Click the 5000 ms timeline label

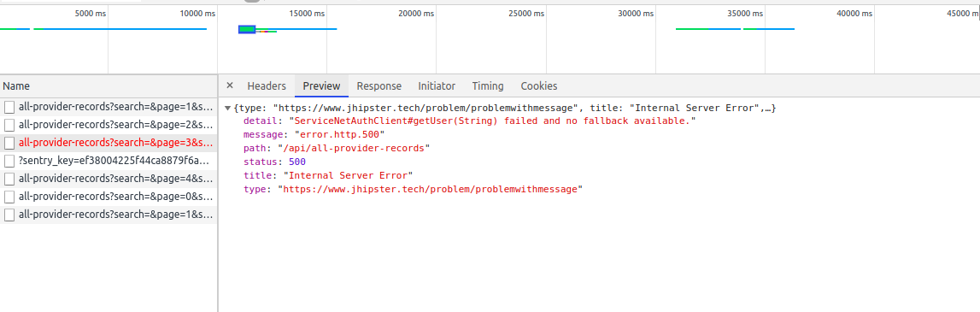click(91, 13)
